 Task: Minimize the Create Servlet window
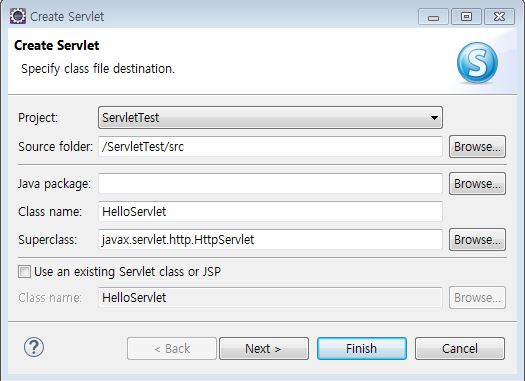pyautogui.click(x=433, y=17)
